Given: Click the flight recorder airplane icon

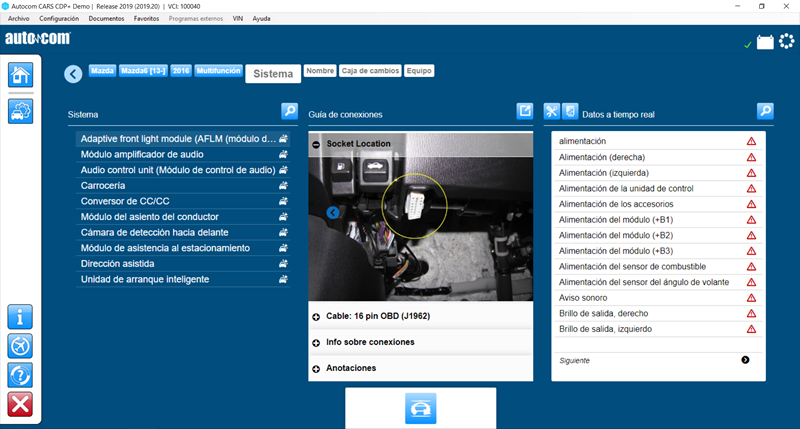Looking at the screenshot, I should (x=20, y=346).
